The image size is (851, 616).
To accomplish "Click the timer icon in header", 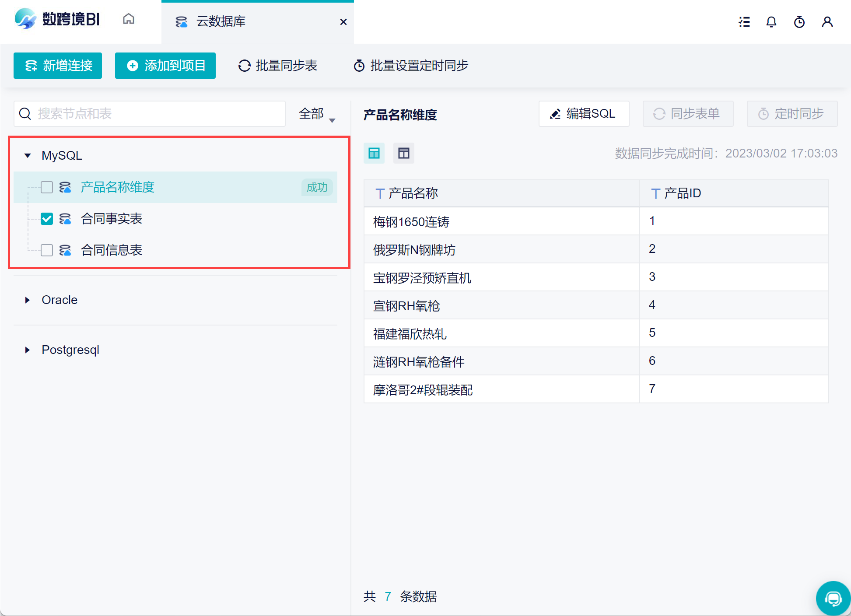I will [x=799, y=22].
